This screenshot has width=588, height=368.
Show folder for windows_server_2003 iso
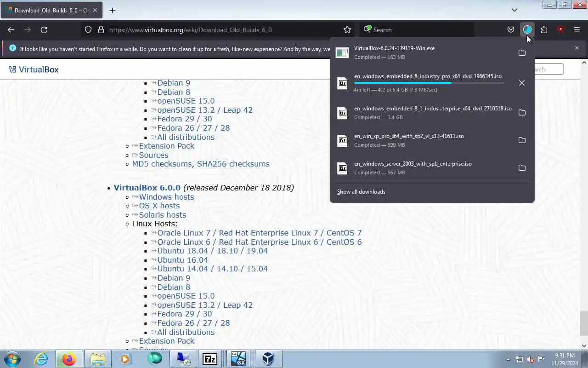click(x=522, y=168)
